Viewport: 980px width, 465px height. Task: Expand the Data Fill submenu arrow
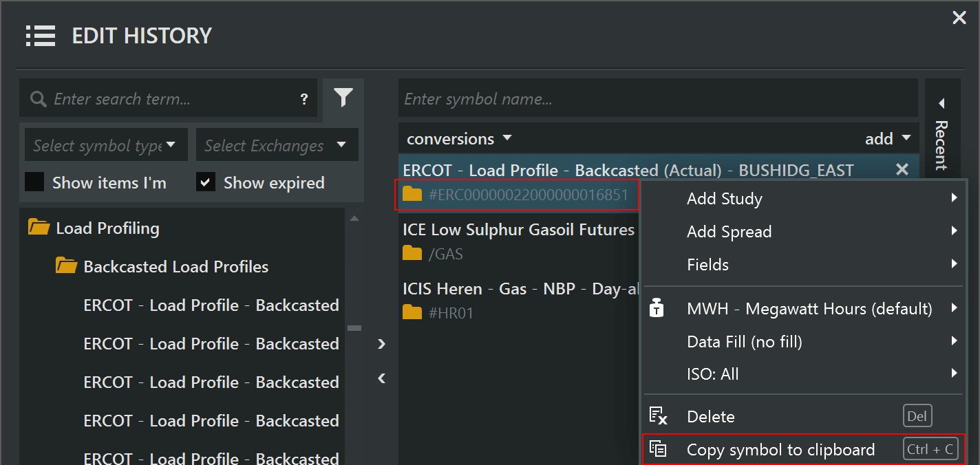click(x=955, y=341)
